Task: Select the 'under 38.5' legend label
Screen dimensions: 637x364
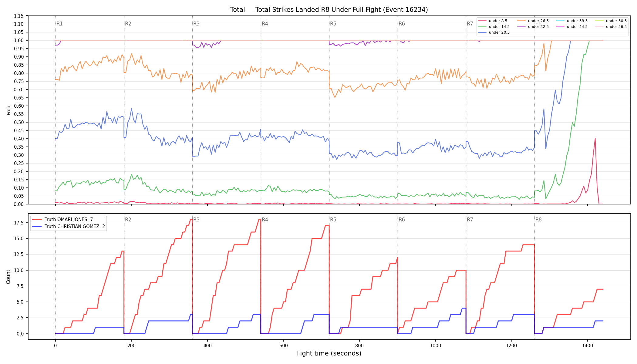Action: [x=577, y=21]
